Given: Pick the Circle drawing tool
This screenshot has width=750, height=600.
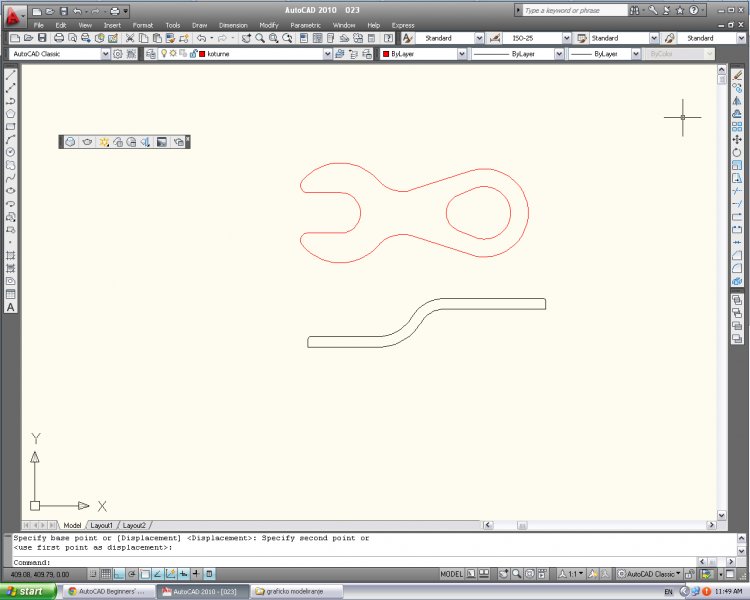Looking at the screenshot, I should point(11,152).
